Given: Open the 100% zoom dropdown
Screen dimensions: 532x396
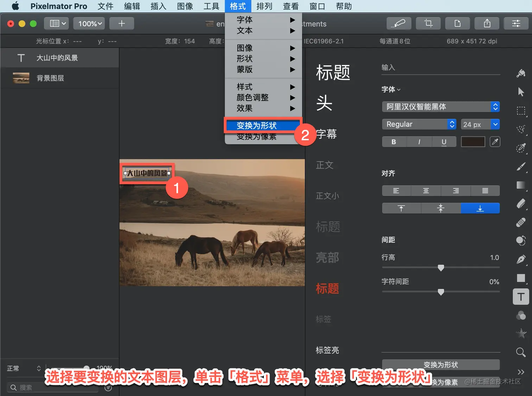Looking at the screenshot, I should tap(89, 24).
